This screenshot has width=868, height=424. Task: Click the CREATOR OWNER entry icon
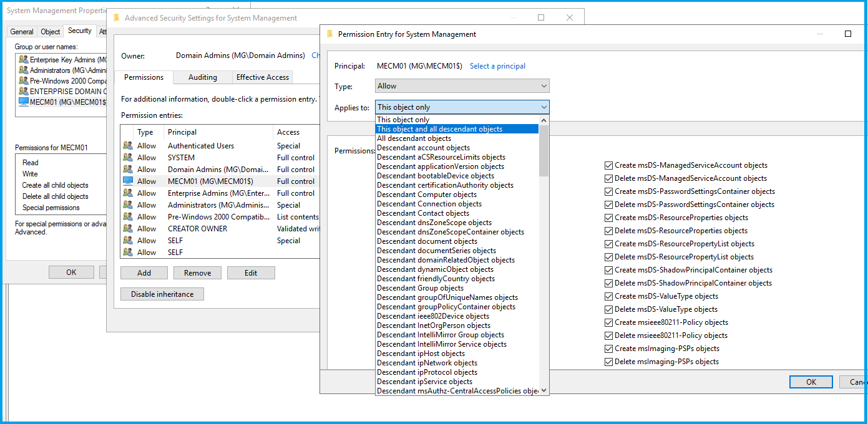[128, 229]
